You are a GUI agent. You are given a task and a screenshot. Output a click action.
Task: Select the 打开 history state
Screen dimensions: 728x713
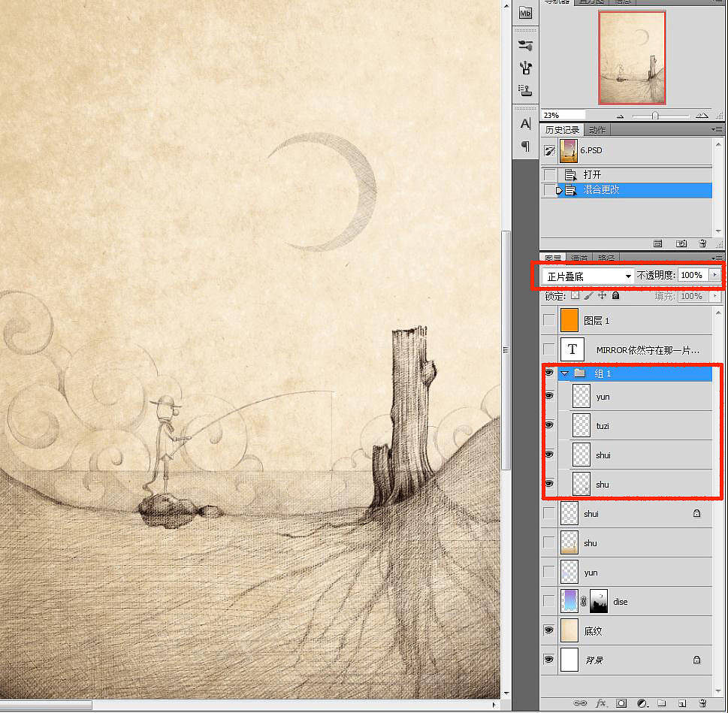click(593, 174)
